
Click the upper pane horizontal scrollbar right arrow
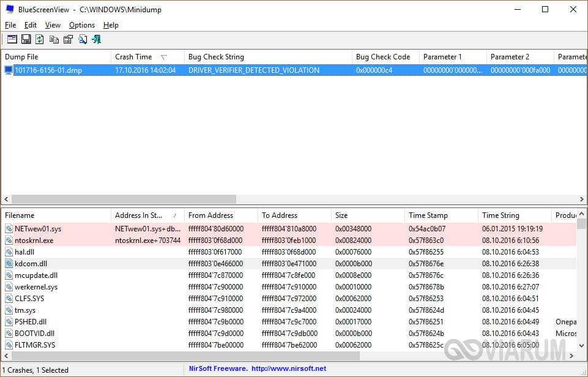pyautogui.click(x=582, y=200)
